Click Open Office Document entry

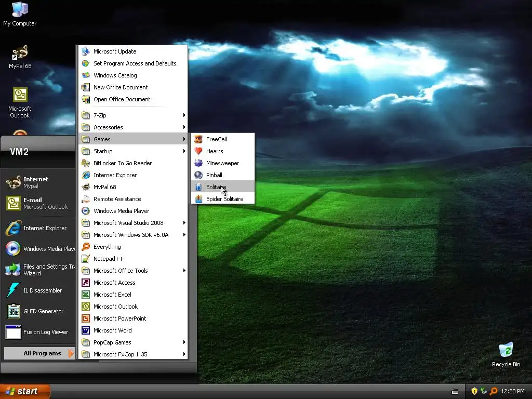133,99
